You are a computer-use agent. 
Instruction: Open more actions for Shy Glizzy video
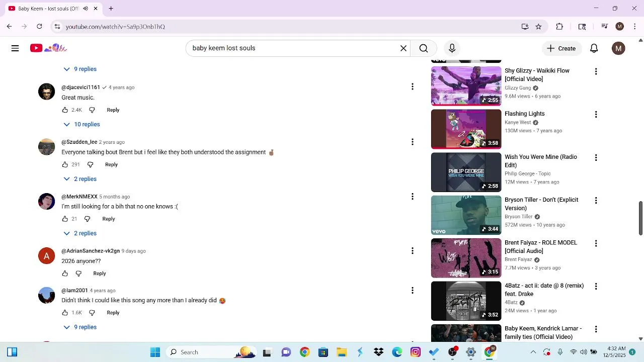596,72
